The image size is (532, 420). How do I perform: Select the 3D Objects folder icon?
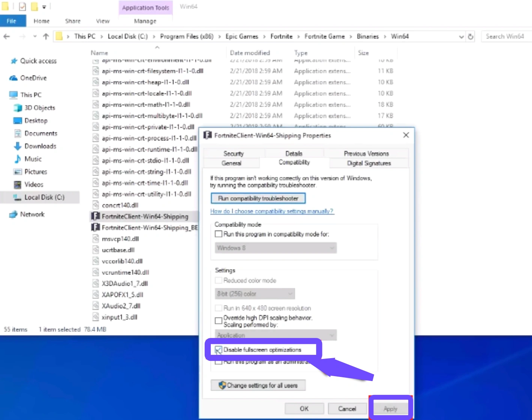click(18, 108)
